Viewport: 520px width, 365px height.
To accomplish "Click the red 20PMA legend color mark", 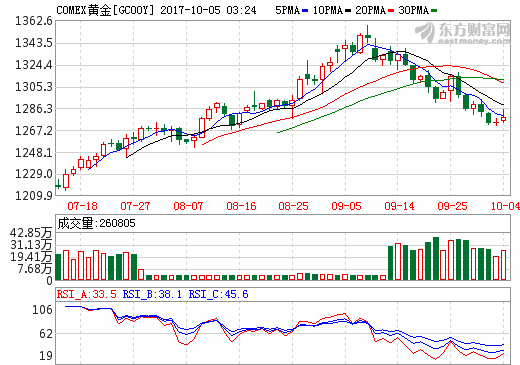I will 391,11.
